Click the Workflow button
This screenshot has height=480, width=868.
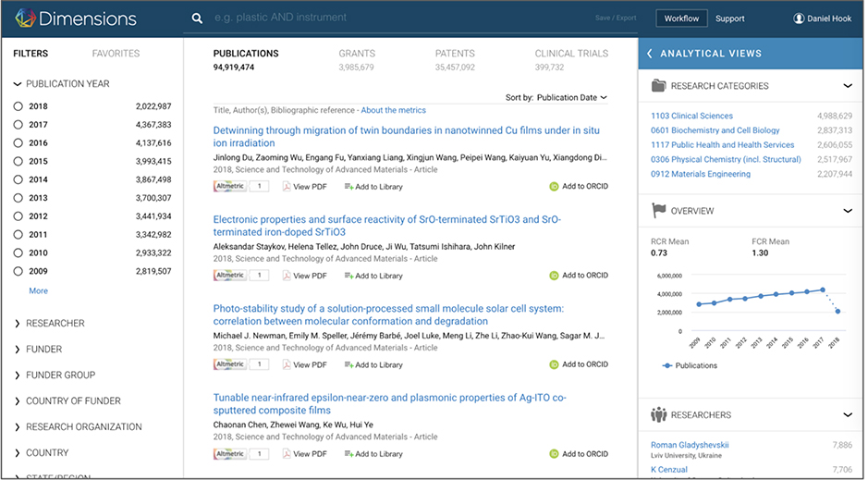[681, 18]
